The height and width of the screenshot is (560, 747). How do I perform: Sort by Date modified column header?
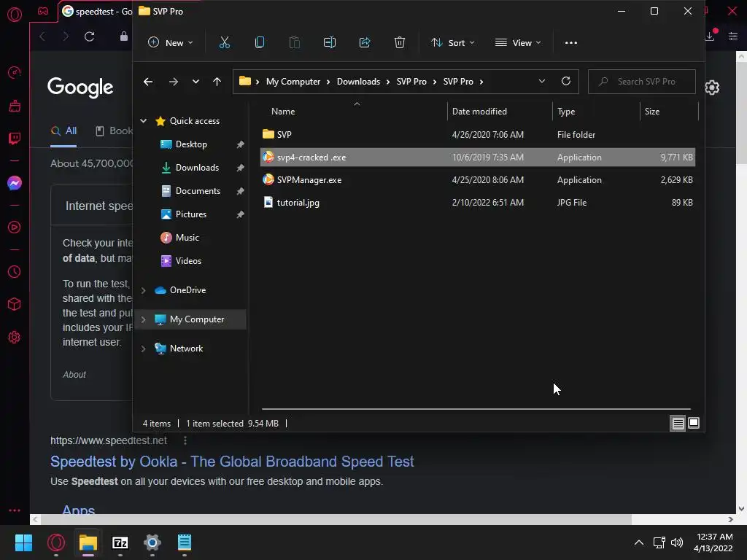click(x=479, y=112)
